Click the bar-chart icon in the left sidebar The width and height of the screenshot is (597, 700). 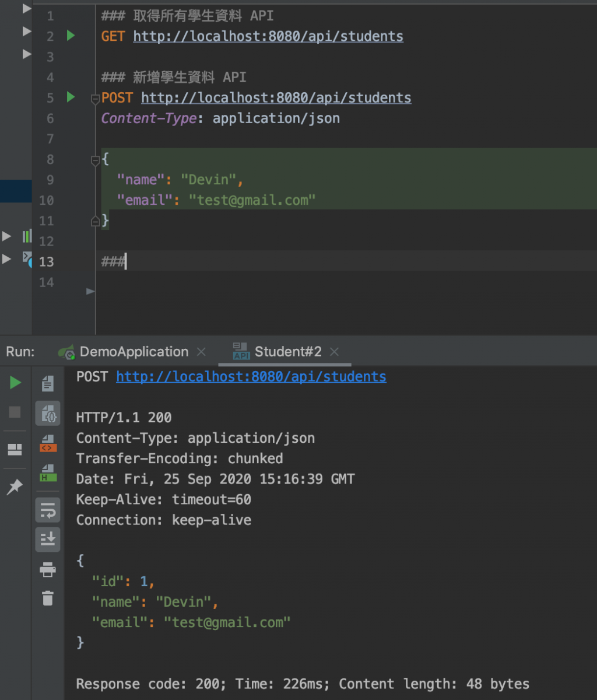click(x=27, y=236)
